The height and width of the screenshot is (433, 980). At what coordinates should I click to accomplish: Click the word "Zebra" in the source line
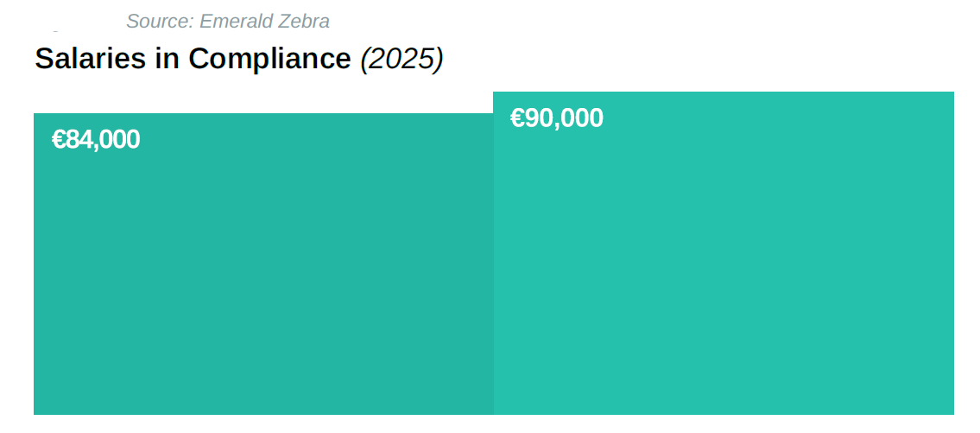tap(306, 22)
